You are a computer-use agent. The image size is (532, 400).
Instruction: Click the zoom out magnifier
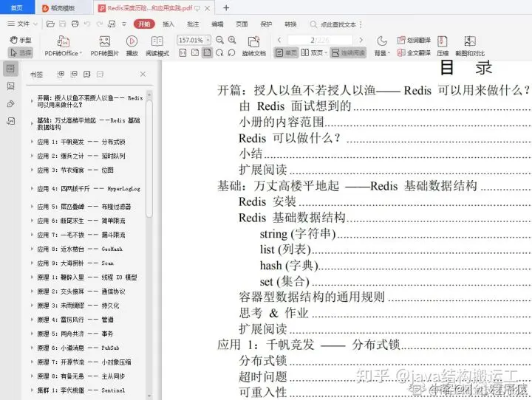[x=220, y=40]
